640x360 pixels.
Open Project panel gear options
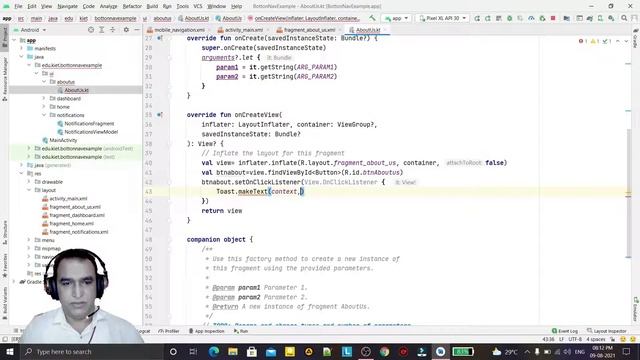click(x=126, y=30)
